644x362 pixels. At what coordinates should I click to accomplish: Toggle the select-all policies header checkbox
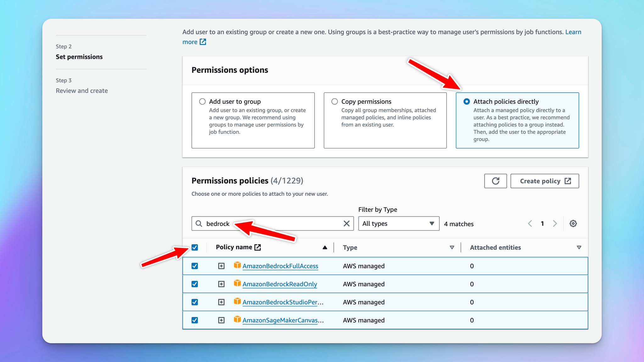195,247
